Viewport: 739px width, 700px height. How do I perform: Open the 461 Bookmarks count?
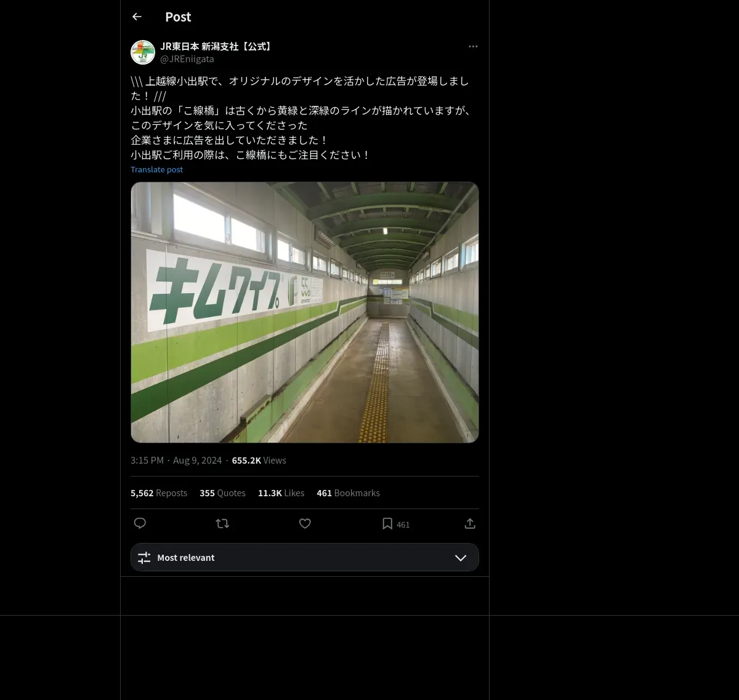tap(348, 493)
